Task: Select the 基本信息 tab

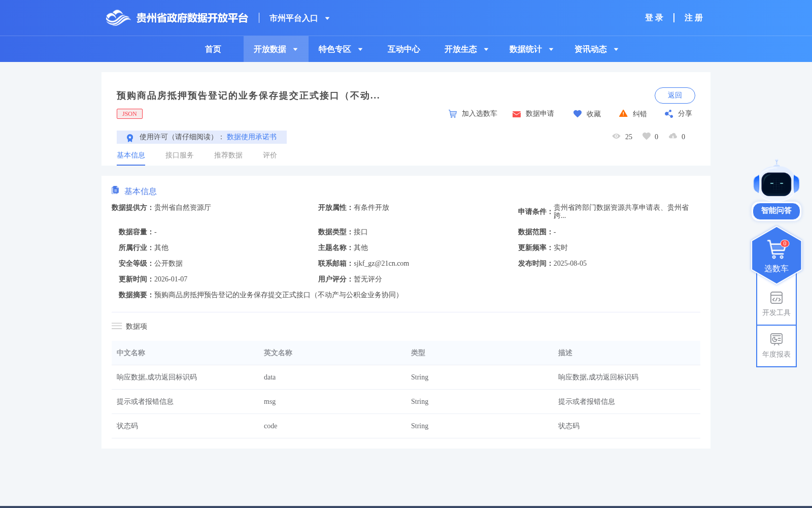Action: click(131, 155)
